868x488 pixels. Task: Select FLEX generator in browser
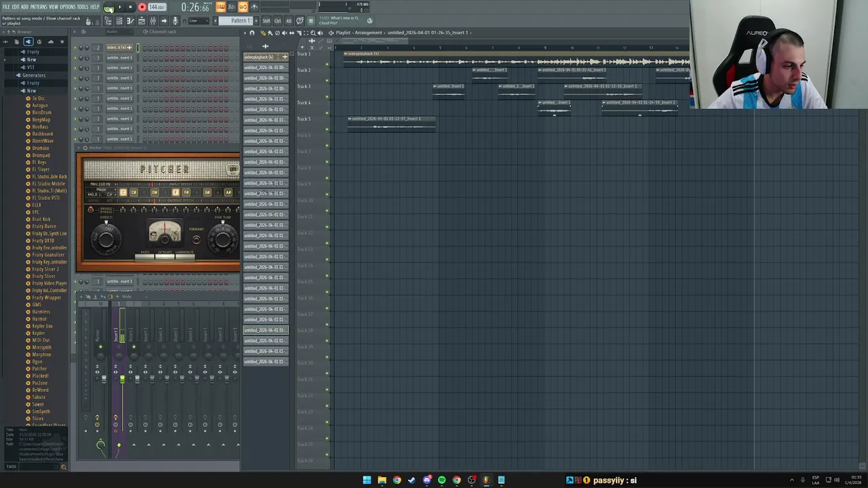(37, 205)
